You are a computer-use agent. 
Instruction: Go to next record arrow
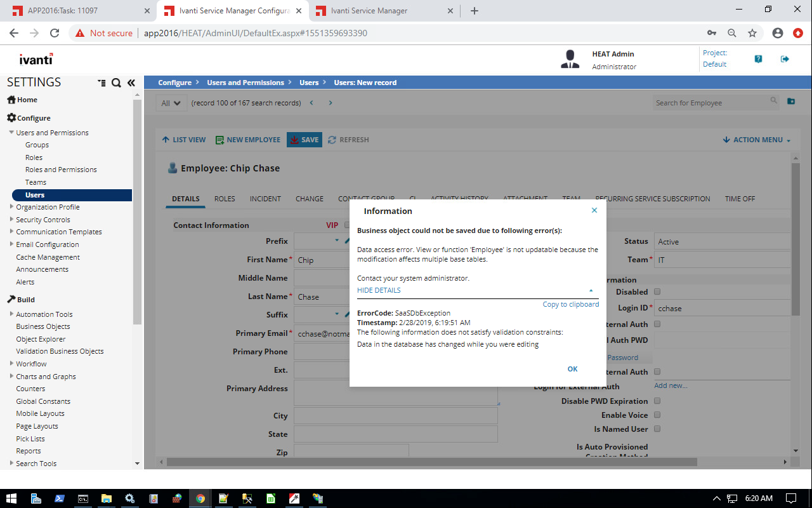pyautogui.click(x=331, y=103)
